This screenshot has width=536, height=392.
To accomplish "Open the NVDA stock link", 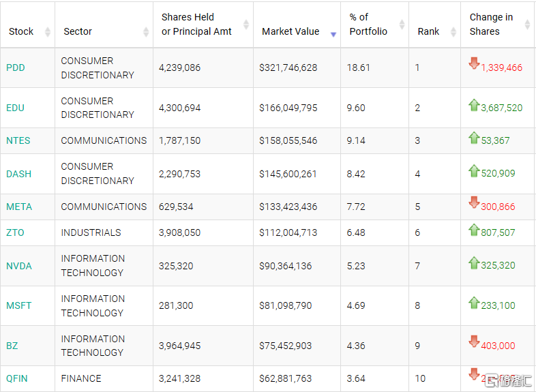I will [x=19, y=266].
